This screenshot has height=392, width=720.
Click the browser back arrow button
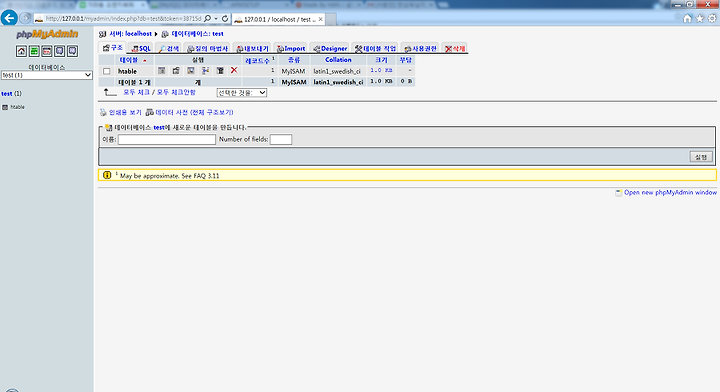(9, 18)
